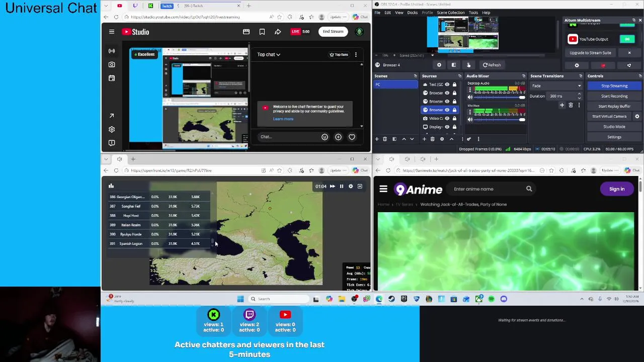Open Aitum Multistream settings gear

tap(577, 65)
